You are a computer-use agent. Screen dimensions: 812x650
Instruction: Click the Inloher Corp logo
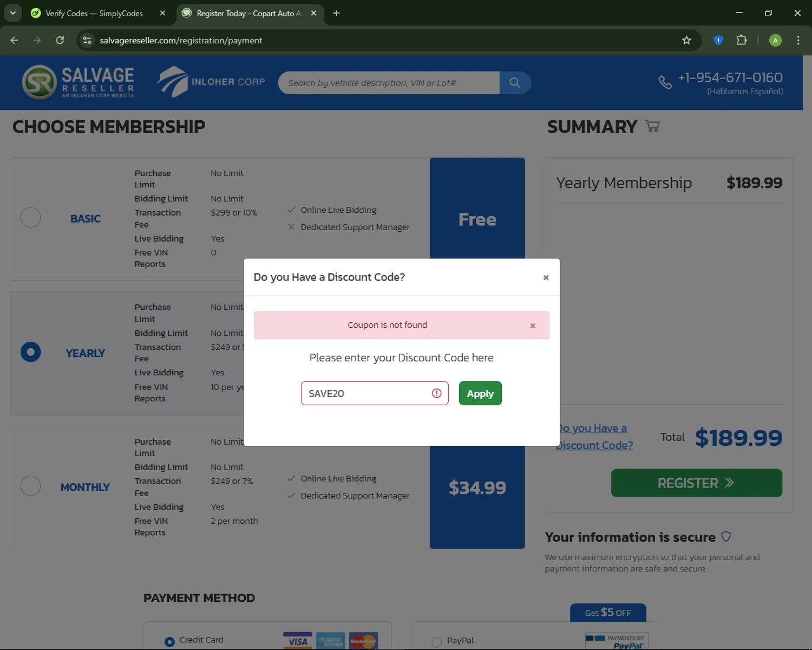pyautogui.click(x=211, y=82)
